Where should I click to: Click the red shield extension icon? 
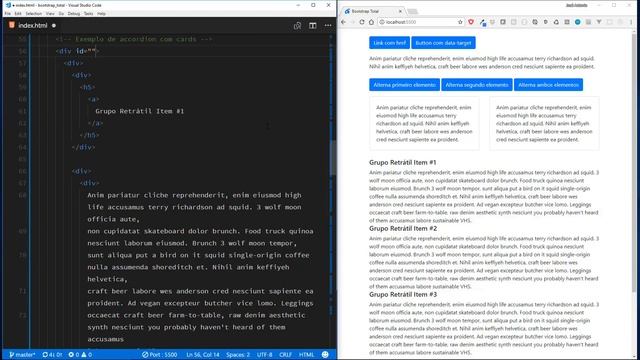[x=471, y=22]
